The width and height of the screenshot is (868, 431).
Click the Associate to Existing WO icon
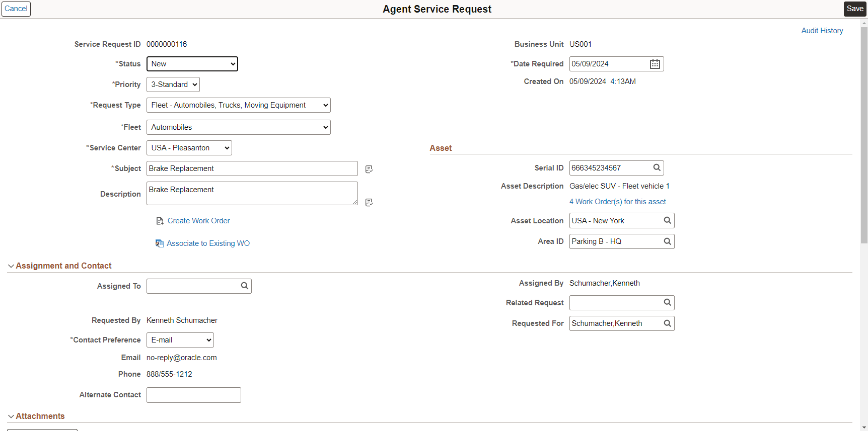coord(160,243)
